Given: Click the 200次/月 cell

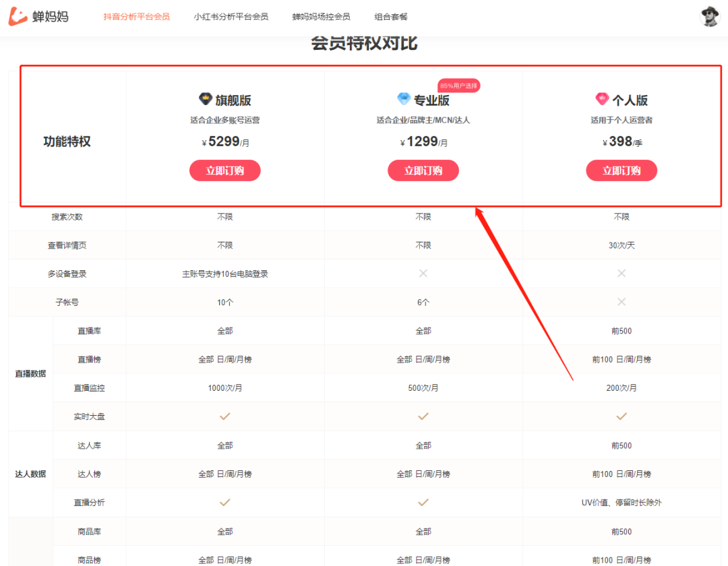Looking at the screenshot, I should point(621,388).
